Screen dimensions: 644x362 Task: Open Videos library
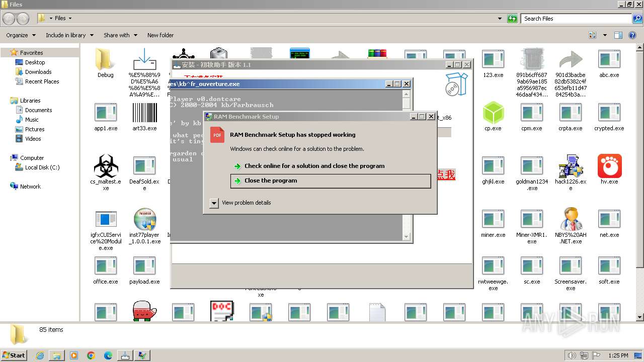pyautogui.click(x=33, y=139)
